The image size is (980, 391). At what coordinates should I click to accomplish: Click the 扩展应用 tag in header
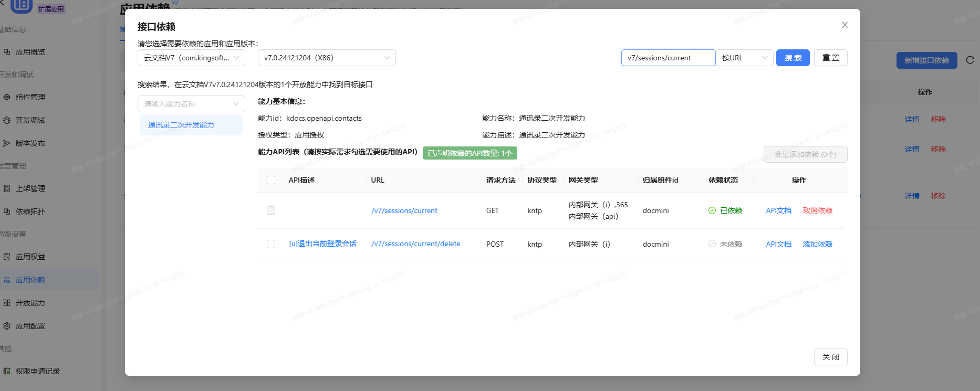click(x=51, y=9)
